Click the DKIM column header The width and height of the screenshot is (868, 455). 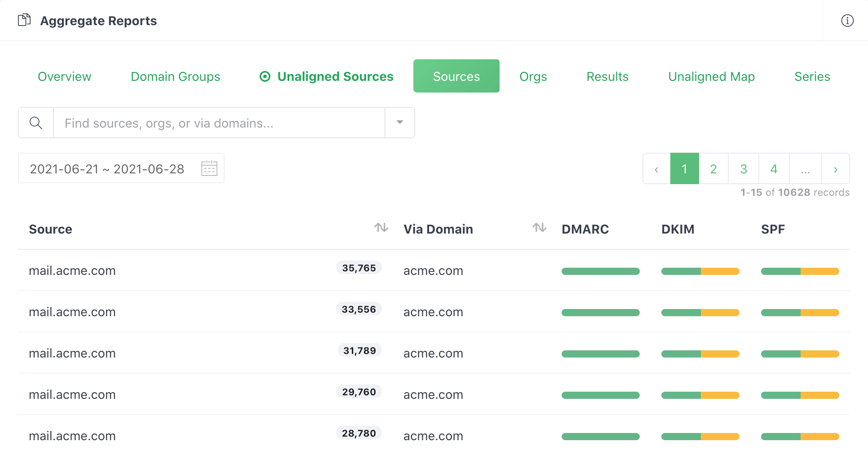(678, 229)
